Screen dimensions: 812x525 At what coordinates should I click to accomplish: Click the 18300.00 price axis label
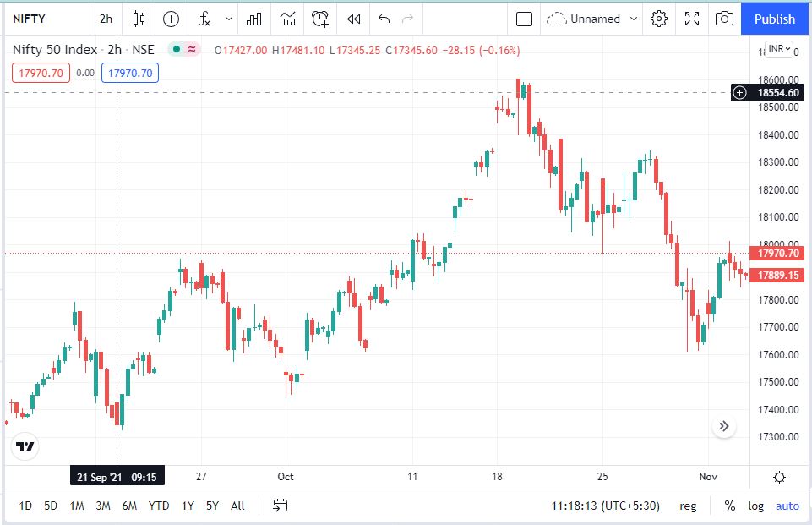pos(778,162)
